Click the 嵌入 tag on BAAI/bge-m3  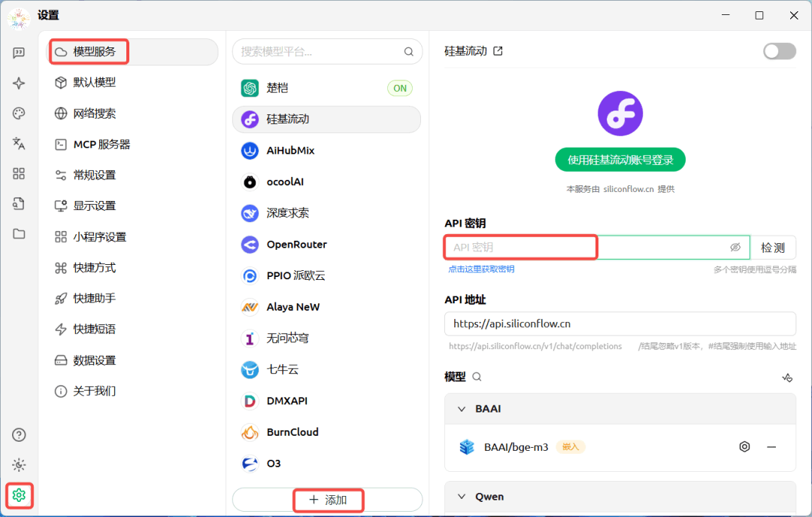click(570, 446)
